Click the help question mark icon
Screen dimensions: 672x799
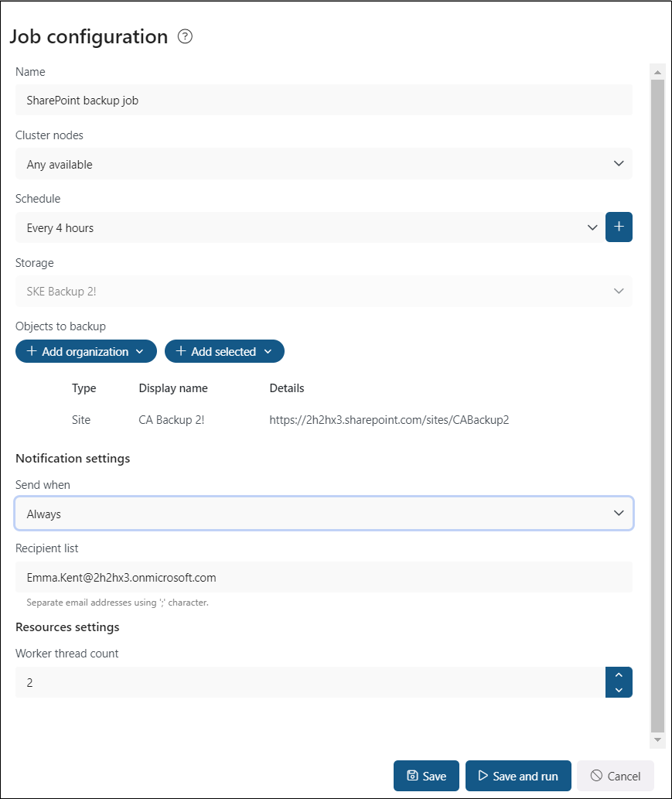pos(185,36)
